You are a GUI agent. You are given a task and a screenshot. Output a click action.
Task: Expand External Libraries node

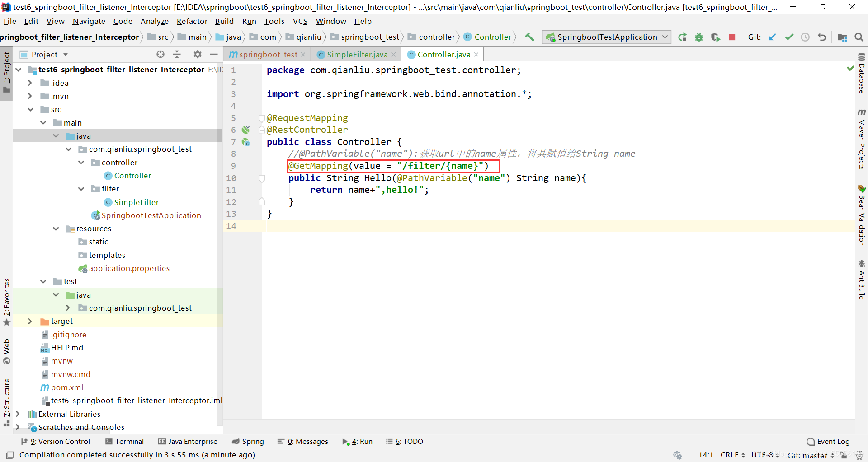18,414
